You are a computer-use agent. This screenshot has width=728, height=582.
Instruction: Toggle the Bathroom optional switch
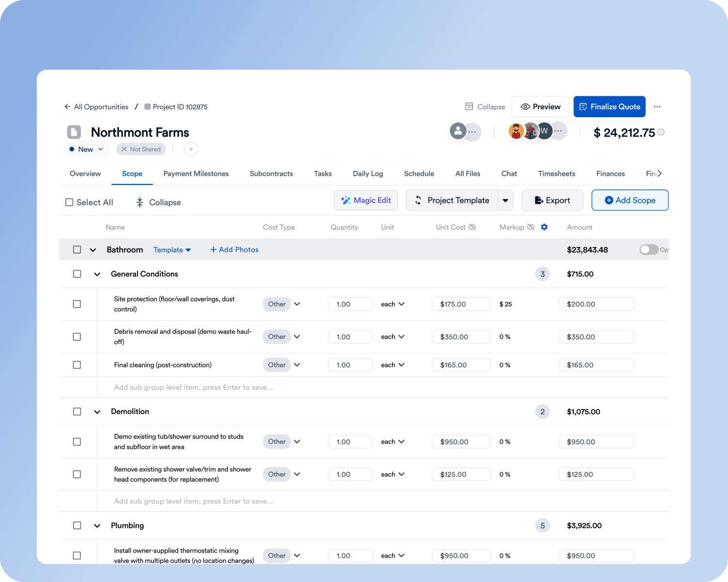pos(649,249)
